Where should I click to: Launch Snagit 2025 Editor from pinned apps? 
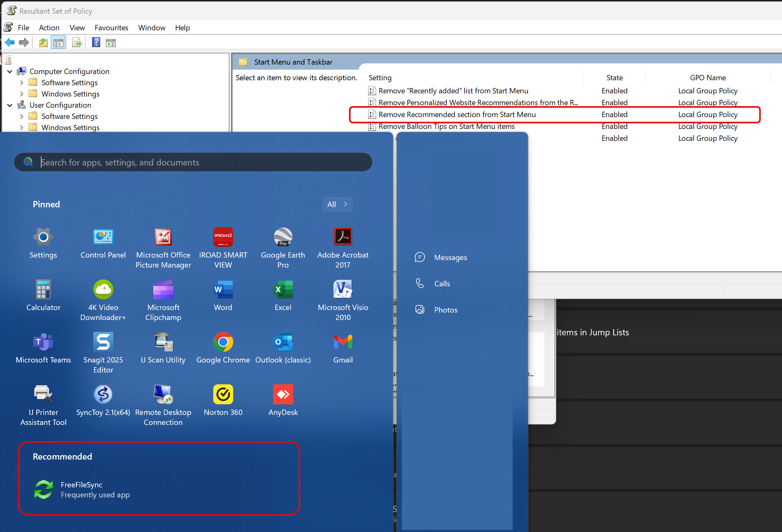[x=103, y=352]
